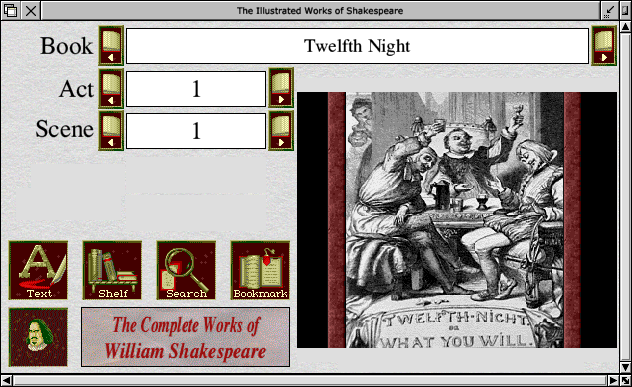The height and width of the screenshot is (387, 632).
Task: Go to the previous book
Action: (x=111, y=46)
